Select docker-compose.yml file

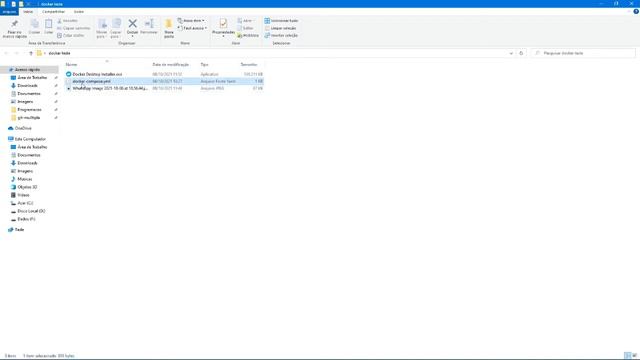click(x=164, y=81)
